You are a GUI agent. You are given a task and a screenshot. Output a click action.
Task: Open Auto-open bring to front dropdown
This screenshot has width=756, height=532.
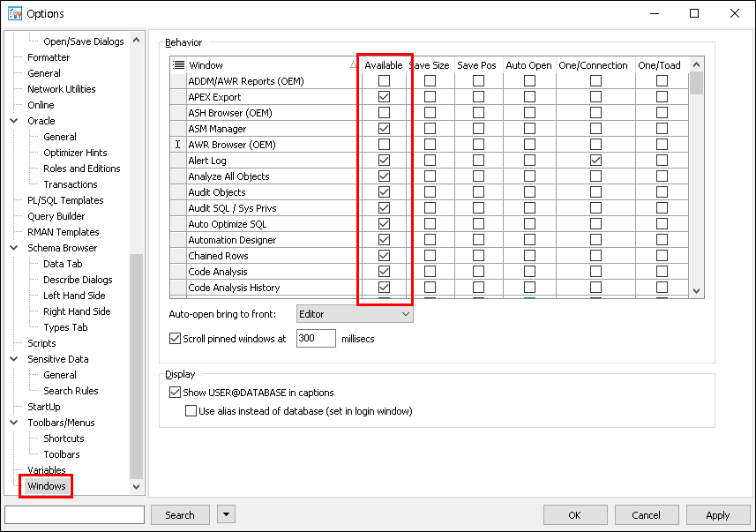[355, 314]
